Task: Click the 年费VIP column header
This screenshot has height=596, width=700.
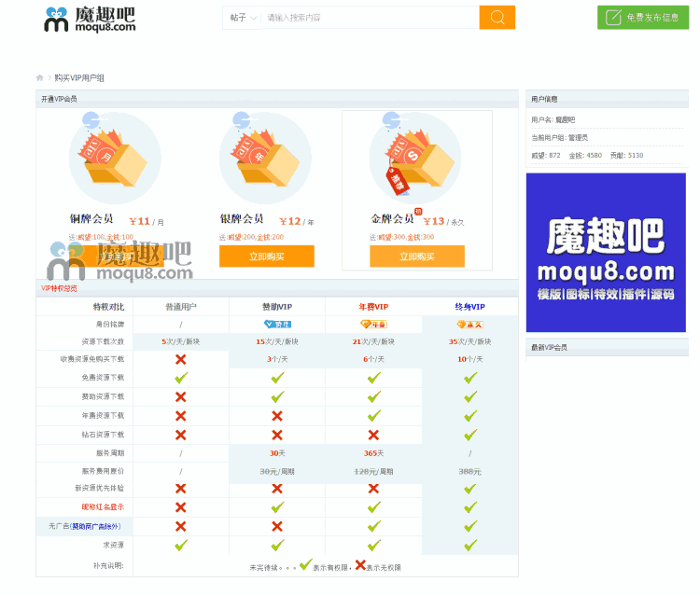Action: coord(373,307)
